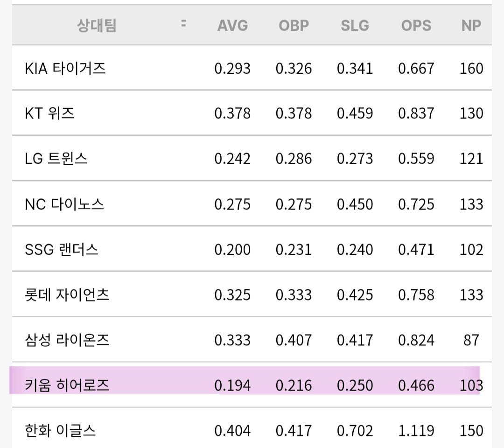This screenshot has width=504, height=448.
Task: Sort table by AVG column header
Action: pos(232,26)
